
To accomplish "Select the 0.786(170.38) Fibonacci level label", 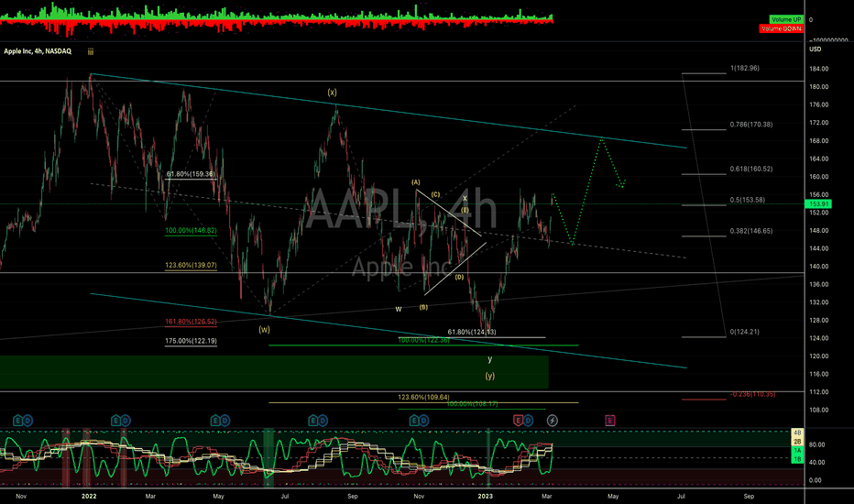I will (751, 125).
